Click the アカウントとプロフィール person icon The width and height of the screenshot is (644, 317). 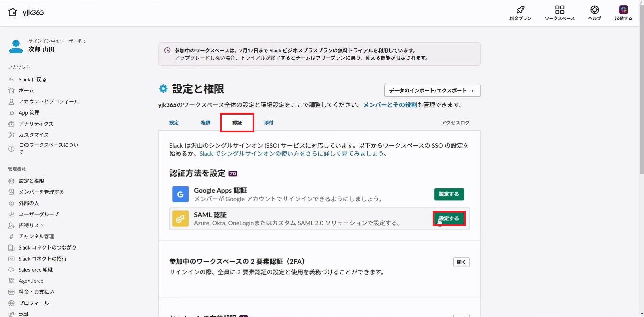point(11,102)
